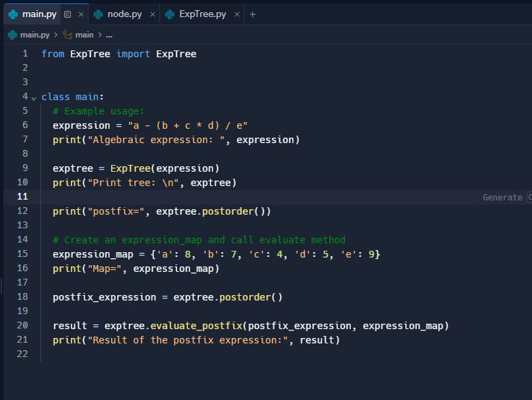Click Python icon on node.py tab
532x400 pixels.
(98, 14)
